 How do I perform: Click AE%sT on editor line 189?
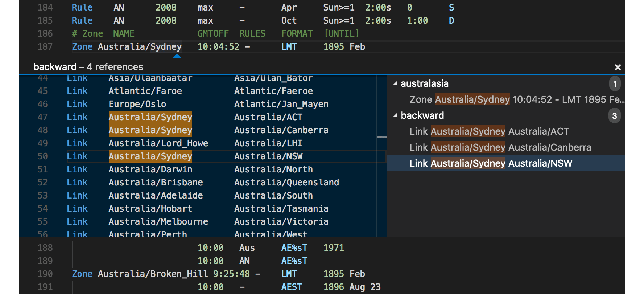pos(294,261)
